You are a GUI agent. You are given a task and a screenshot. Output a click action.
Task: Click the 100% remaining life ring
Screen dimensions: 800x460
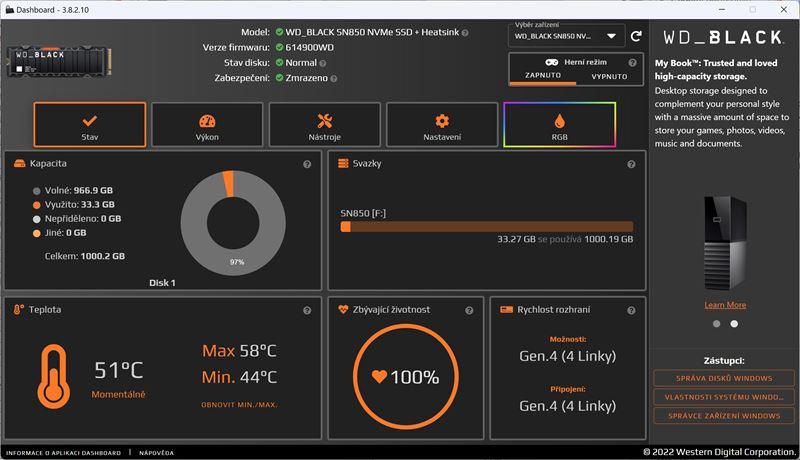(x=406, y=376)
